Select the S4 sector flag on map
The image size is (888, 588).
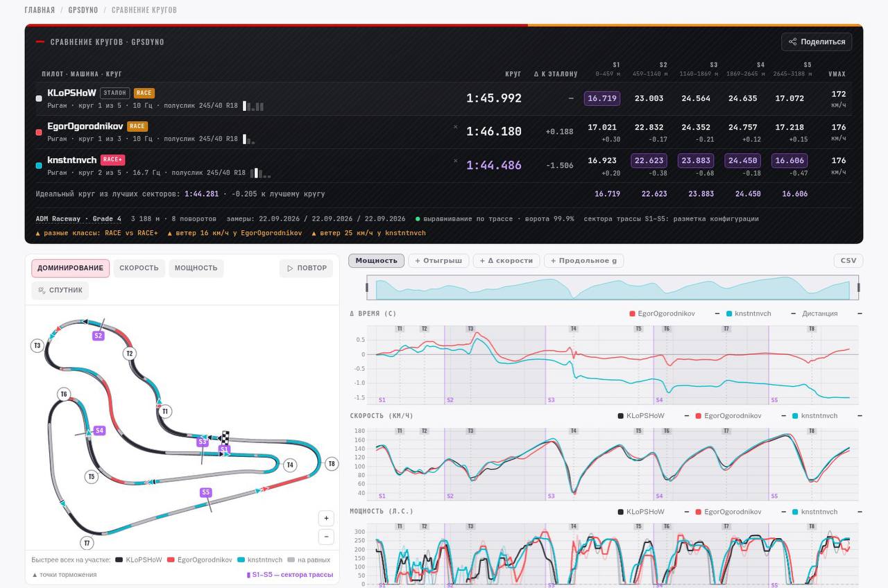[99, 431]
